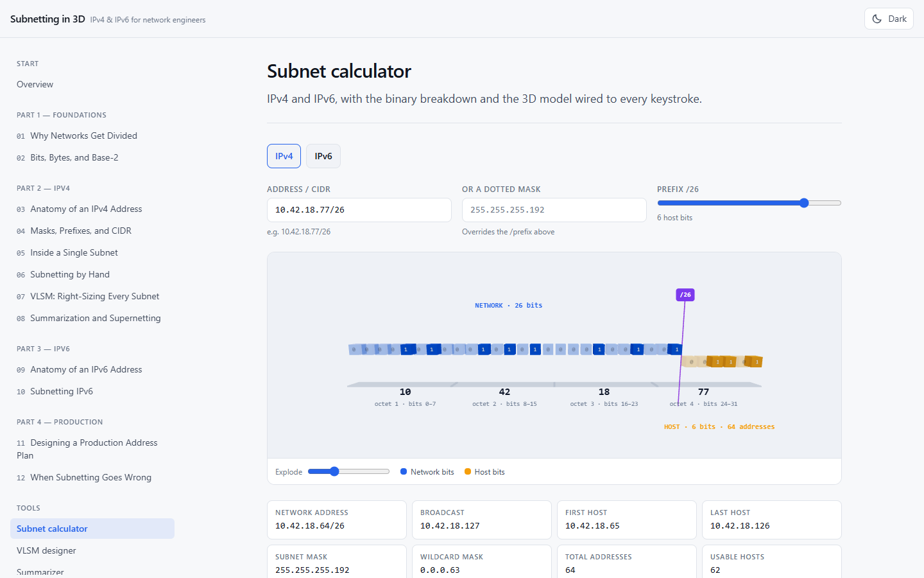The image size is (924, 578).
Task: Open Anatomy of an IPv4 Address
Action: pos(92,209)
